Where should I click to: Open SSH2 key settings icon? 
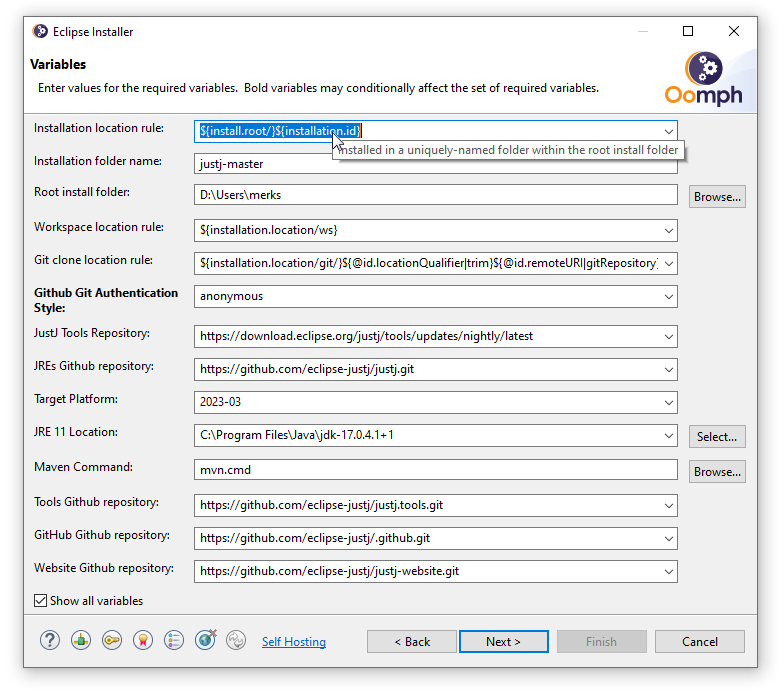112,641
